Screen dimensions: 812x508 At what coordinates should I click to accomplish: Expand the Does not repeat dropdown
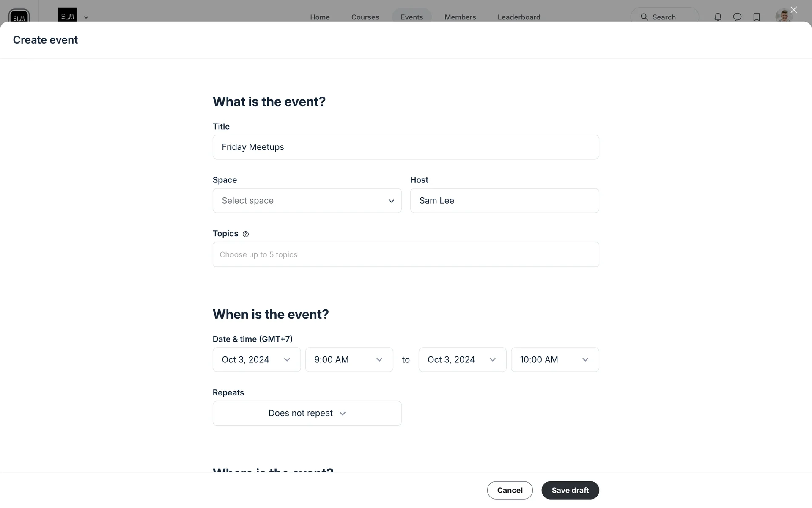point(307,413)
